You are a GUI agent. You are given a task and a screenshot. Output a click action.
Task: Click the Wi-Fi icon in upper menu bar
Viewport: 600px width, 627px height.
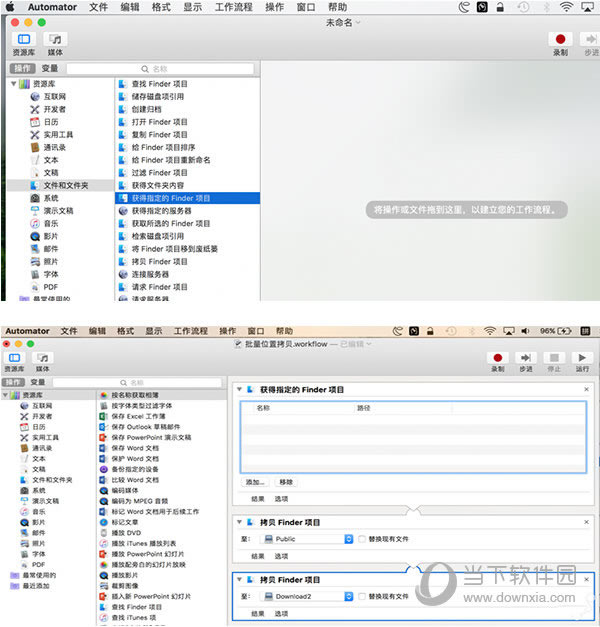(x=566, y=7)
